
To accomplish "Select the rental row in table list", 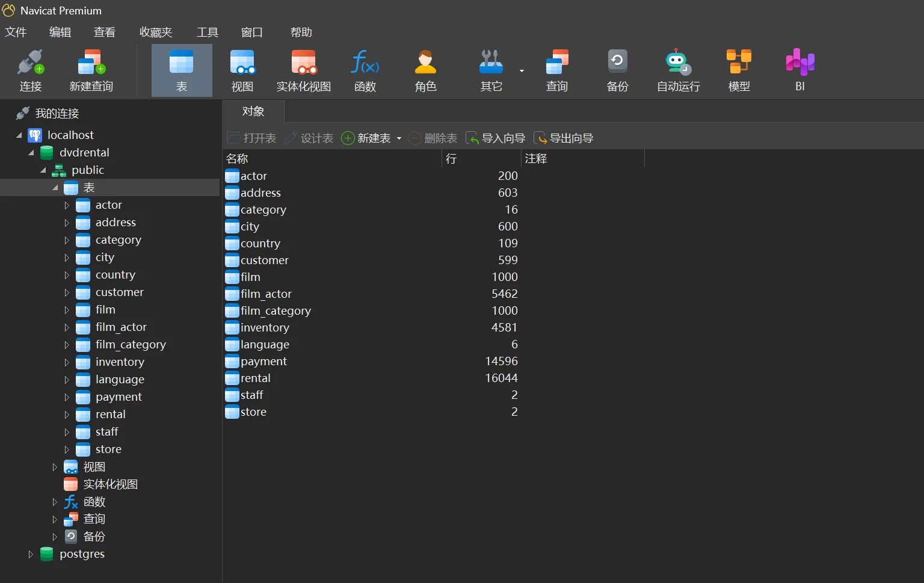I will (256, 378).
